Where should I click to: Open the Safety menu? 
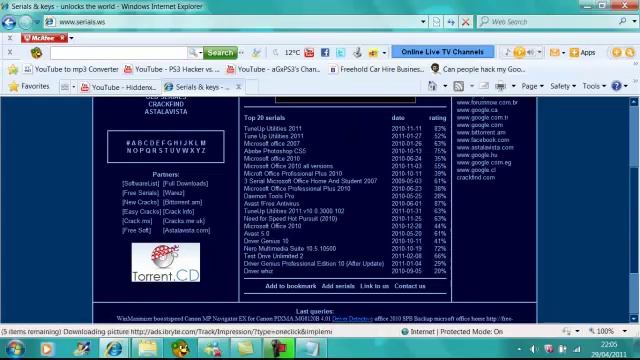(563, 86)
